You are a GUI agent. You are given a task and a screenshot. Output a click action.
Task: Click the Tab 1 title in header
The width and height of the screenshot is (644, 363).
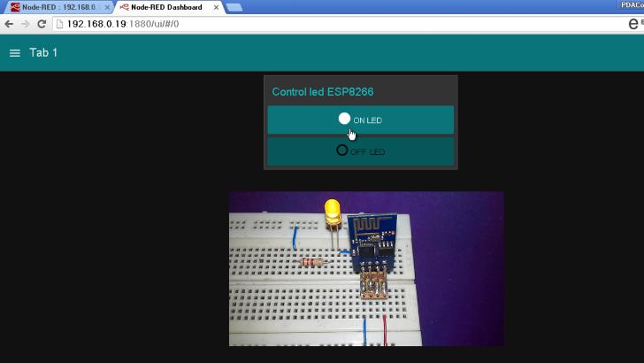coord(43,53)
